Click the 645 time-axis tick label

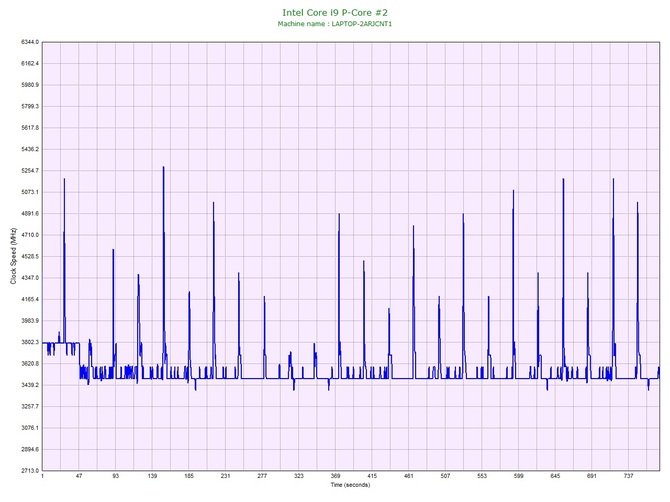(x=555, y=476)
